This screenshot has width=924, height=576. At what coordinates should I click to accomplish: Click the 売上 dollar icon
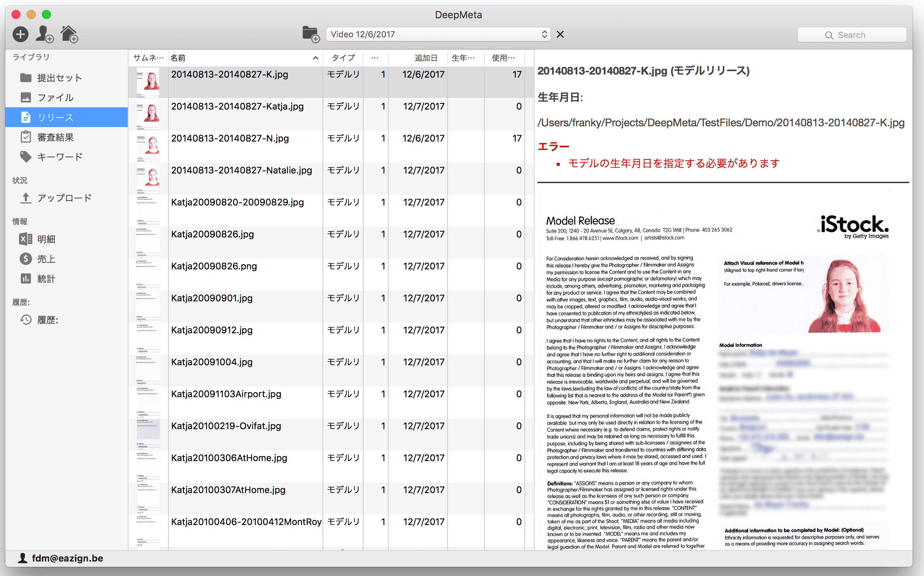pyautogui.click(x=25, y=259)
